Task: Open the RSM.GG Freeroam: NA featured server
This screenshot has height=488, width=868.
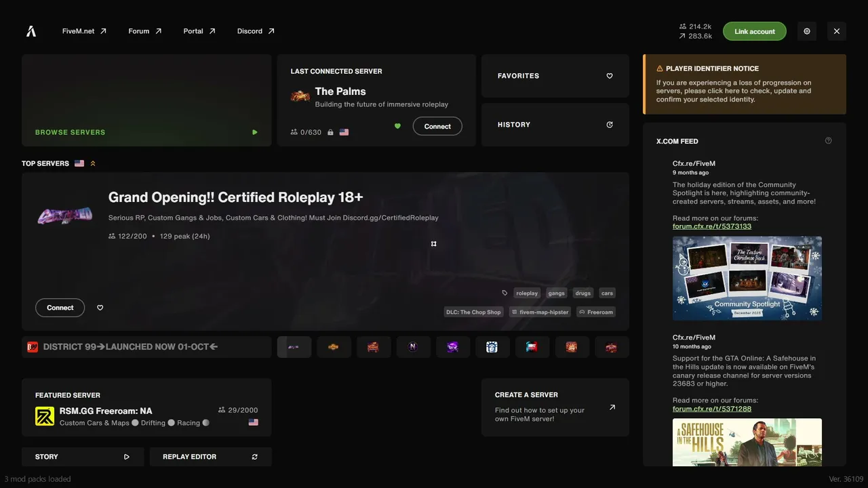Action: [146, 407]
